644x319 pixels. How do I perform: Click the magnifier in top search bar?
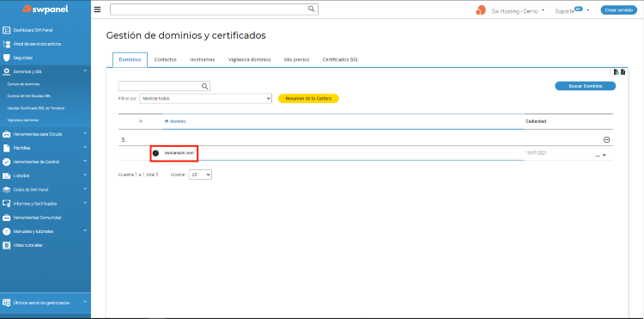click(x=312, y=9)
